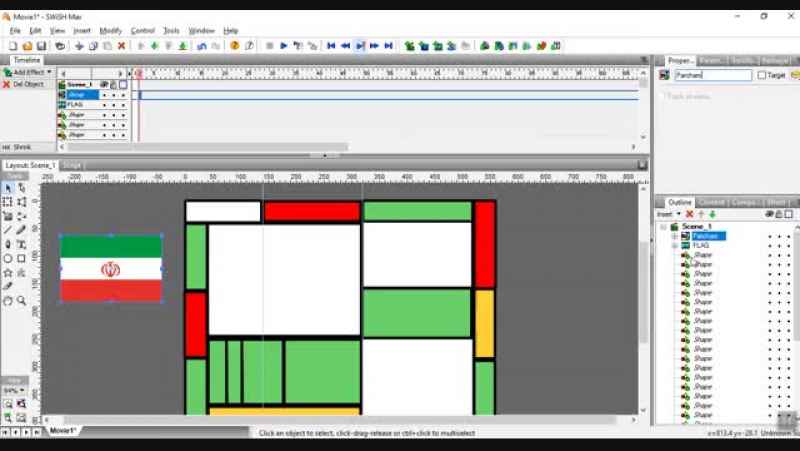Pick the Ellipse drawing tool
Image resolution: width=800 pixels, height=451 pixels.
coord(8,258)
